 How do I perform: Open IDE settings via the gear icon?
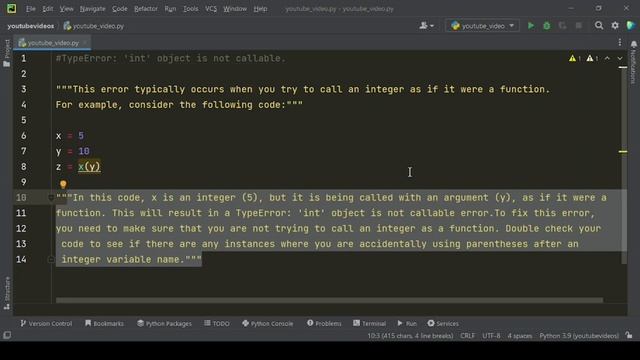pyautogui.click(x=615, y=26)
